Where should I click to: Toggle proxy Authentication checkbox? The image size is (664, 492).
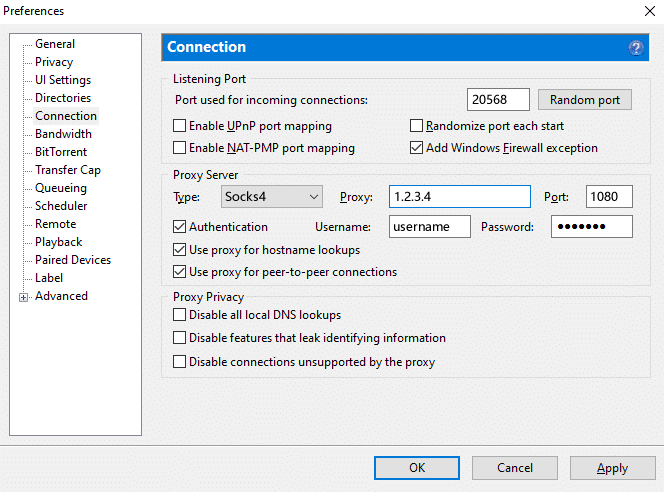point(180,227)
